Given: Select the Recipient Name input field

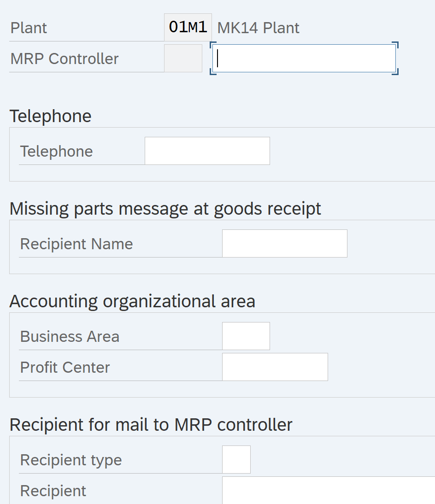Looking at the screenshot, I should 284,244.
